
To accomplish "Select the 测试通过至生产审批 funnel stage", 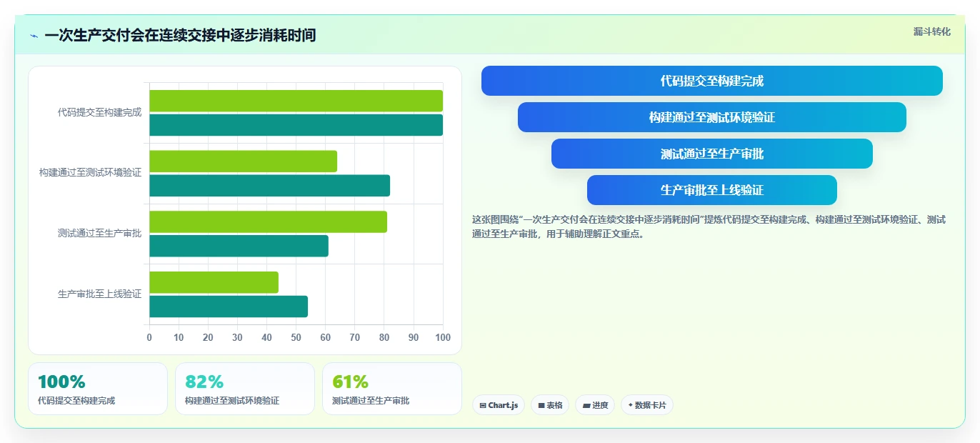I will coord(711,154).
